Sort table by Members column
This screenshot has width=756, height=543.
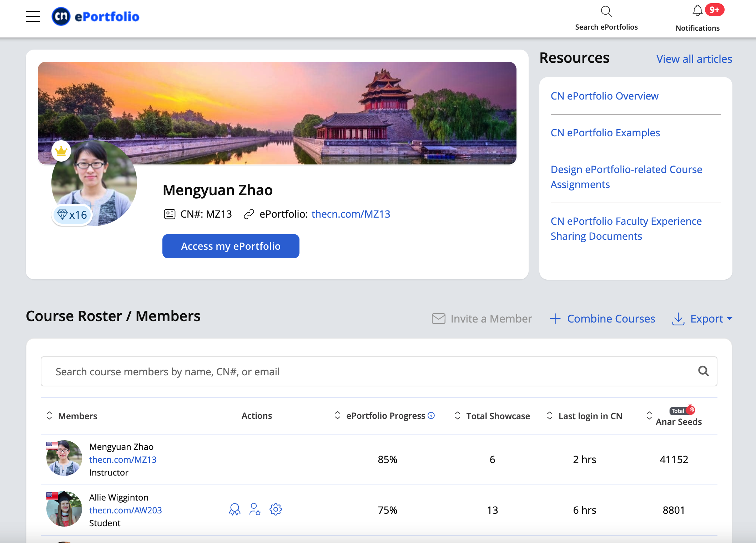[49, 416]
